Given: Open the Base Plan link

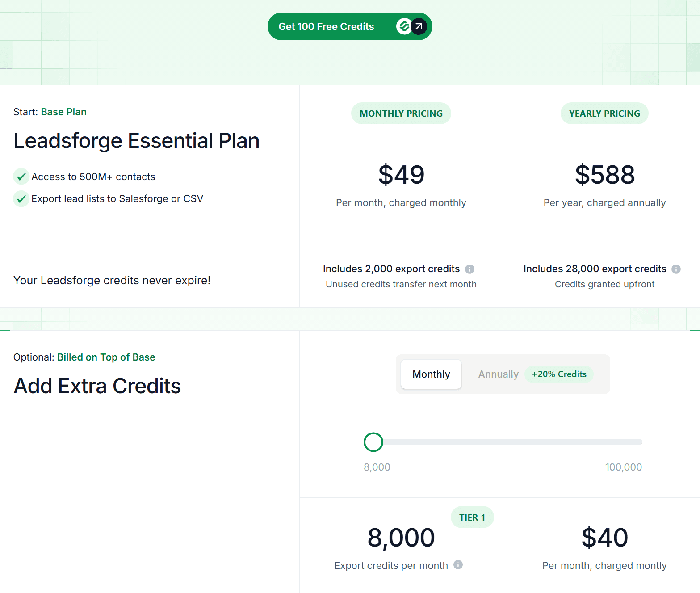Looking at the screenshot, I should point(63,112).
